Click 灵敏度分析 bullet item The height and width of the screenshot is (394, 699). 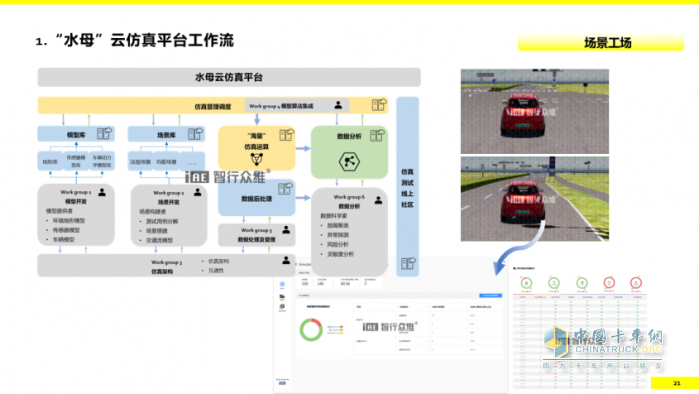coord(340,254)
